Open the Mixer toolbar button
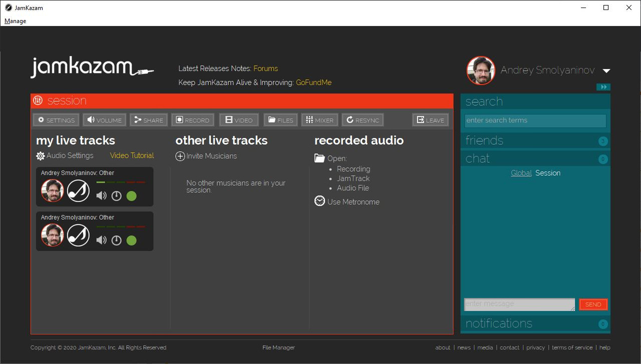 (319, 120)
